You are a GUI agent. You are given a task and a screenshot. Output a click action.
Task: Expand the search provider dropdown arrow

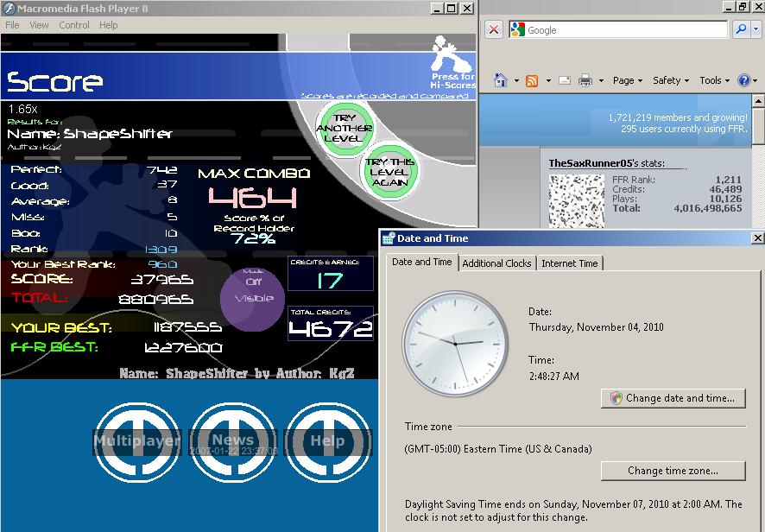[x=756, y=29]
